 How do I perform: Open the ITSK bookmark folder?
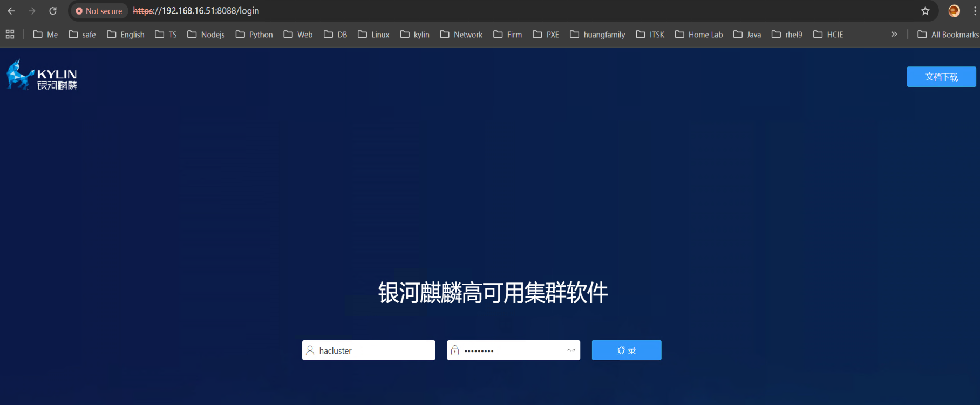pyautogui.click(x=650, y=35)
